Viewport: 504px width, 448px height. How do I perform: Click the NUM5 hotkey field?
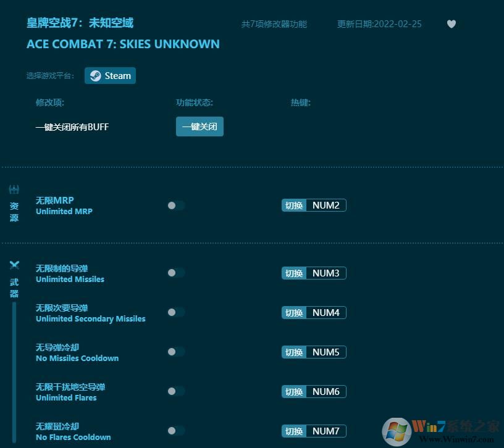point(326,352)
